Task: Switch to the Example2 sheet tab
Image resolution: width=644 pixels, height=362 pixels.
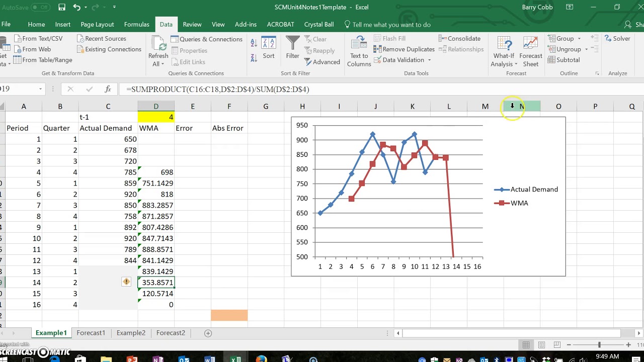Action: (131, 333)
